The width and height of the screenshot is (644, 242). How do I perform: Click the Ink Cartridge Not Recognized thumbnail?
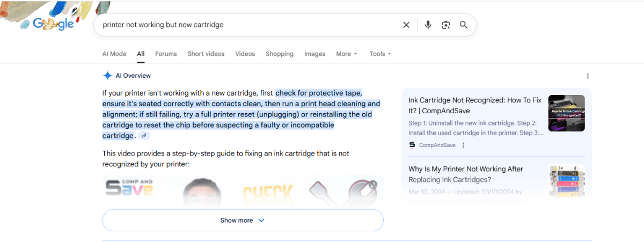pos(566,113)
